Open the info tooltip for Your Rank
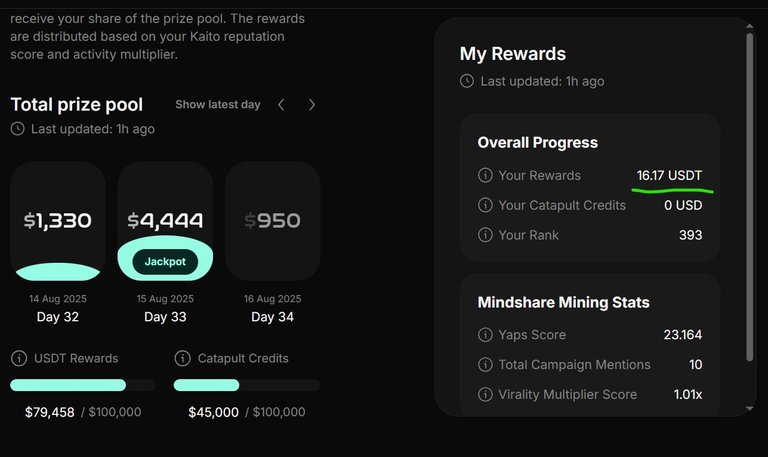This screenshot has height=457, width=768. [x=485, y=235]
